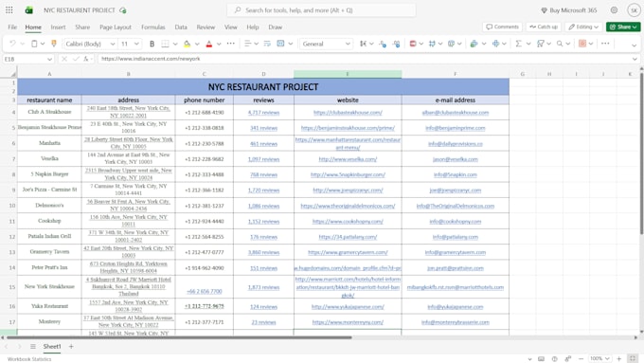
Task: Expand the ribbon with the chevron
Action: [635, 45]
